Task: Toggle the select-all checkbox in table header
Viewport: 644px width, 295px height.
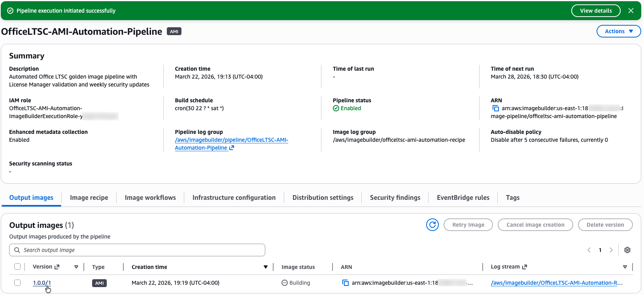Action: (17, 267)
